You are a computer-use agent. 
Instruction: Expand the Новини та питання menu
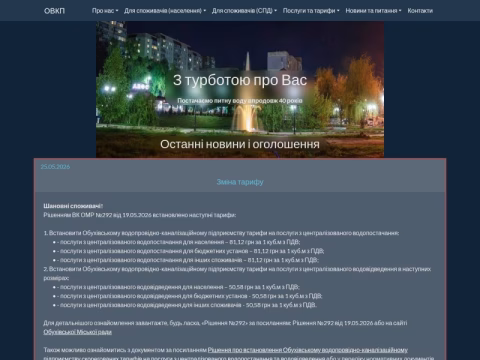coord(373,11)
